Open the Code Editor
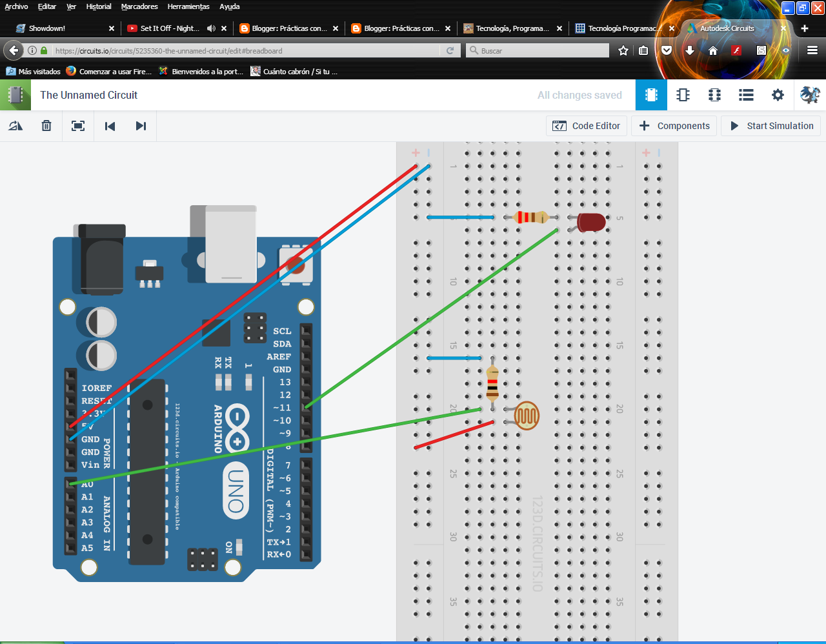 tap(586, 126)
